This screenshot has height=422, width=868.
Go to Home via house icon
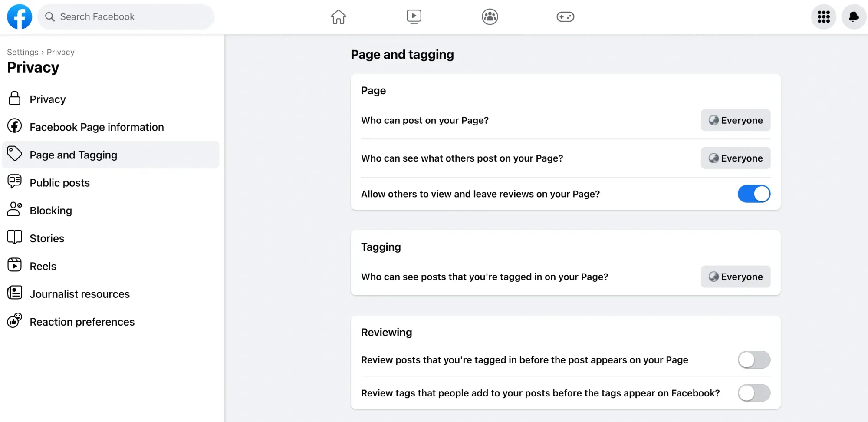coord(338,17)
